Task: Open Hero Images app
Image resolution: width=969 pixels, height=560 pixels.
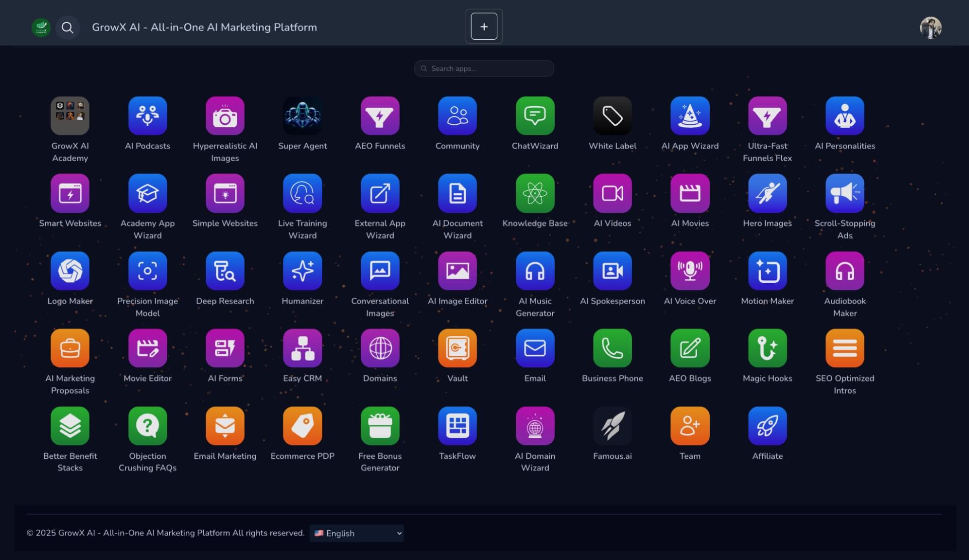Action: [x=768, y=193]
